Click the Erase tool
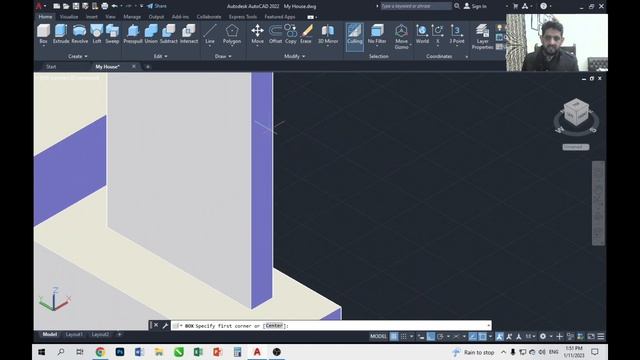640x360 pixels. click(x=306, y=34)
